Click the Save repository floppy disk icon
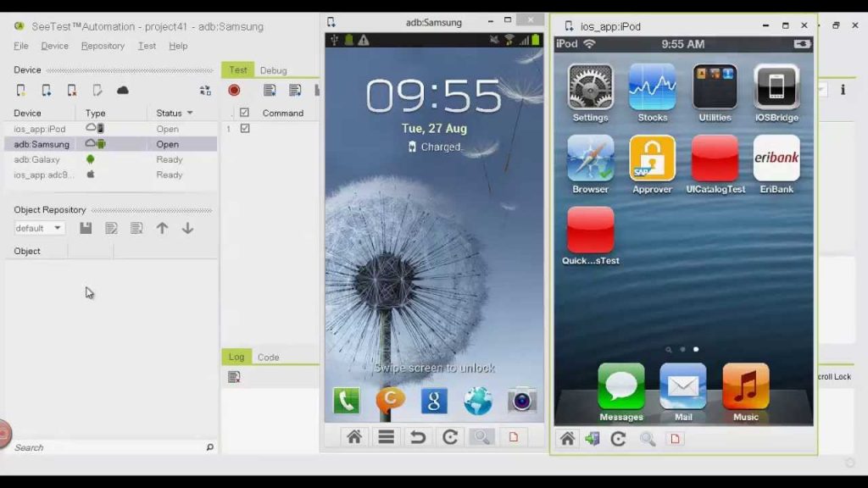 pyautogui.click(x=86, y=228)
